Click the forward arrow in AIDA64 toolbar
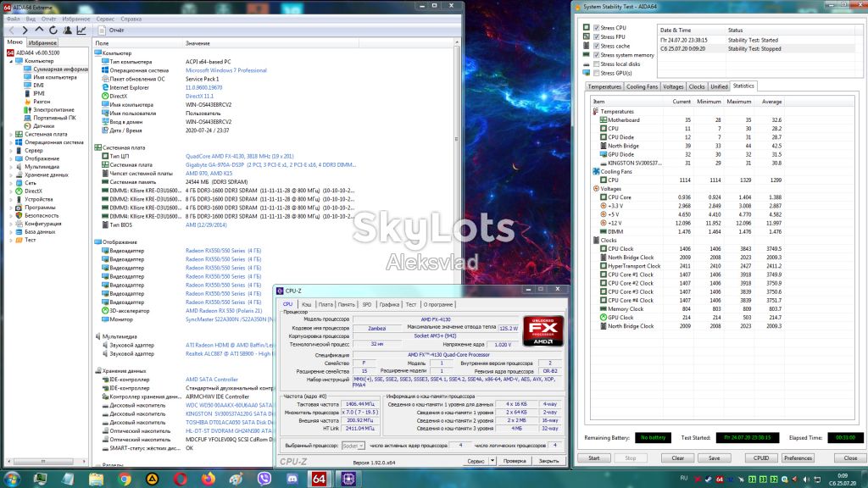 [25, 30]
